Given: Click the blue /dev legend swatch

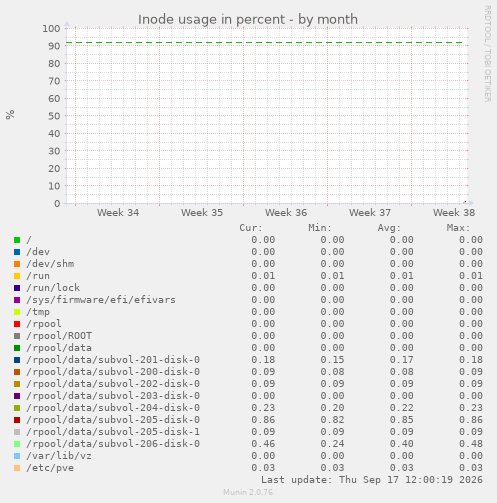Looking at the screenshot, I should pos(17,252).
